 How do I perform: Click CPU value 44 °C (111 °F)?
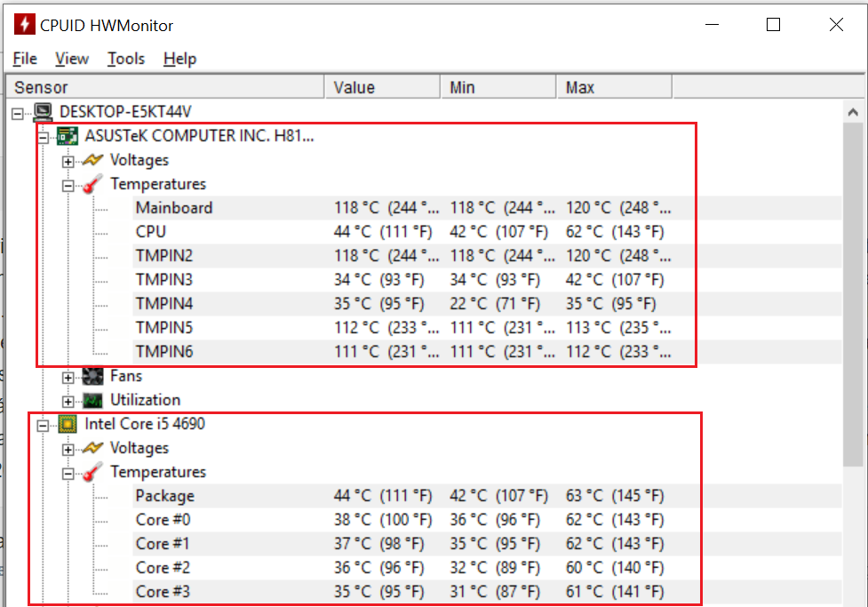pyautogui.click(x=383, y=232)
